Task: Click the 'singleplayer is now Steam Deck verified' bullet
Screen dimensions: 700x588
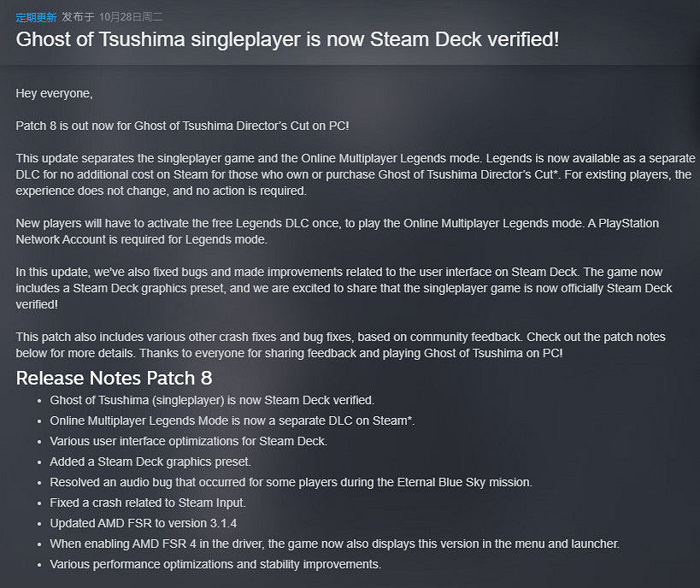Action: (x=212, y=400)
